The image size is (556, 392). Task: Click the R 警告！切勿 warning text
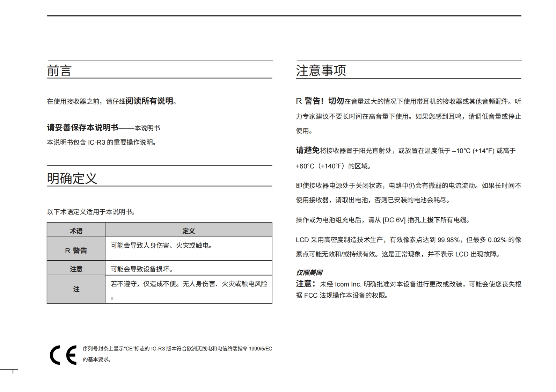click(x=320, y=101)
